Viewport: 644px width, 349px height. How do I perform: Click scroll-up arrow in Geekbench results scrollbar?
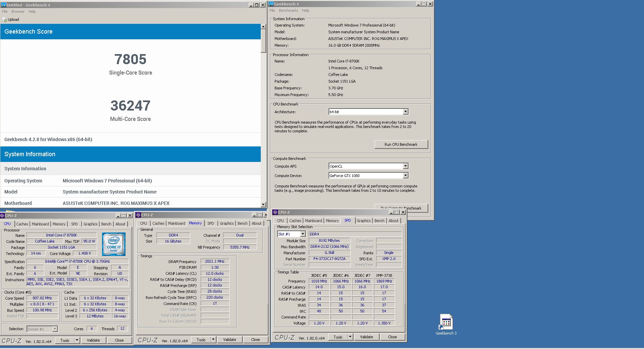[x=263, y=27]
